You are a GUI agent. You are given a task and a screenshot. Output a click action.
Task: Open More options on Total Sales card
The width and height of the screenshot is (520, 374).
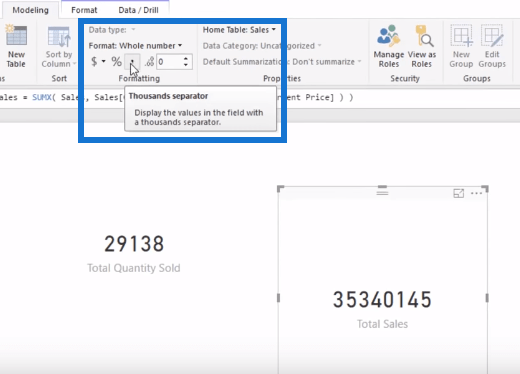pyautogui.click(x=476, y=193)
